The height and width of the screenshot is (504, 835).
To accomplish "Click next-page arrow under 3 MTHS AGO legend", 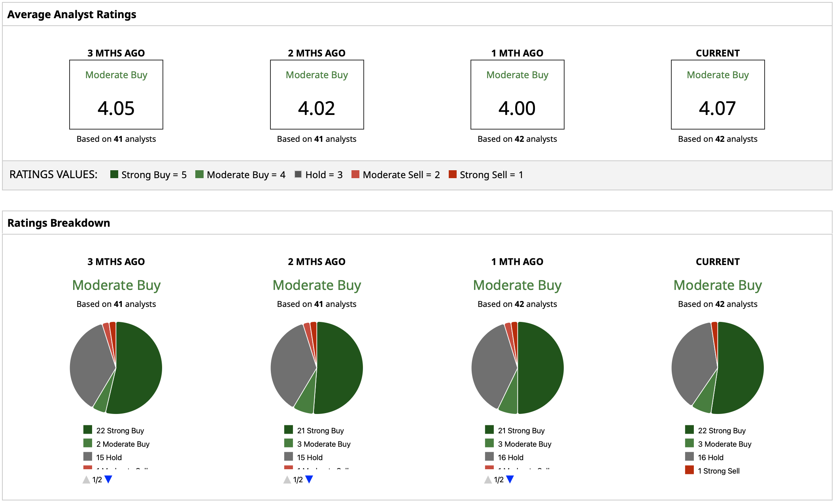I will tap(108, 479).
